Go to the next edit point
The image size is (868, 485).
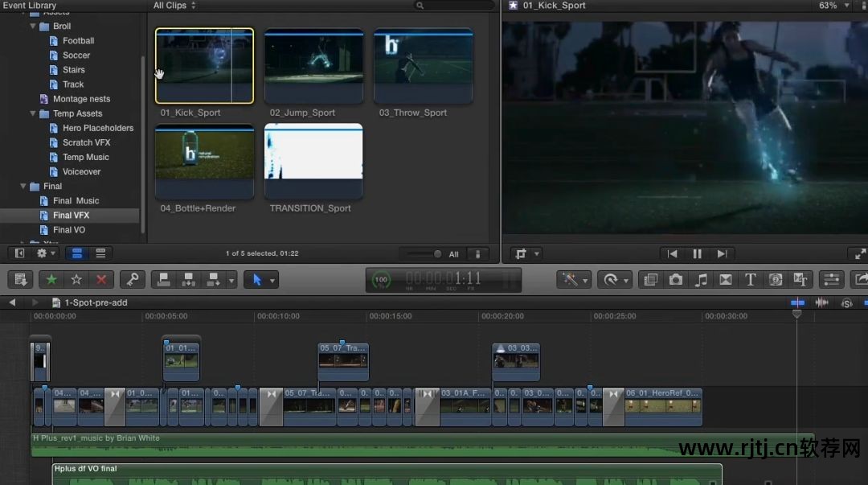tap(722, 254)
